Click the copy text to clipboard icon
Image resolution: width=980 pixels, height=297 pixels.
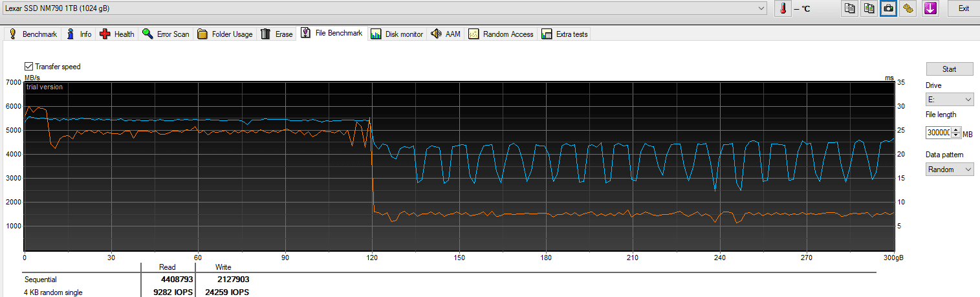coord(850,8)
